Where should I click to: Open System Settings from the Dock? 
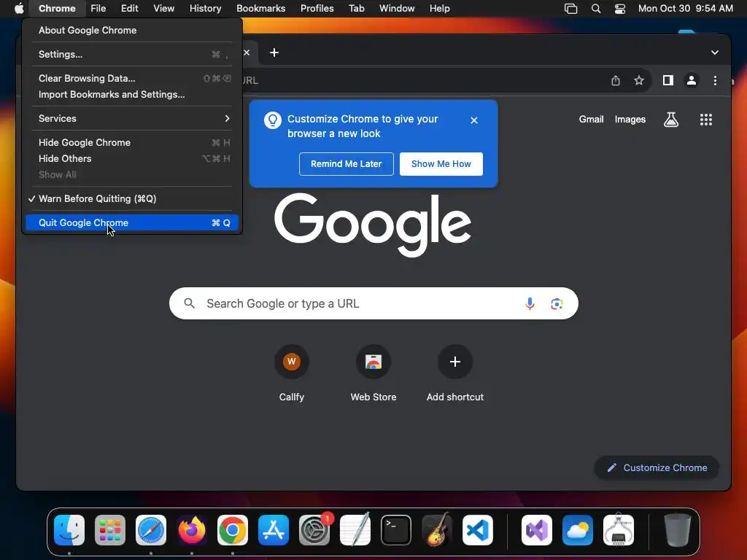point(314,530)
